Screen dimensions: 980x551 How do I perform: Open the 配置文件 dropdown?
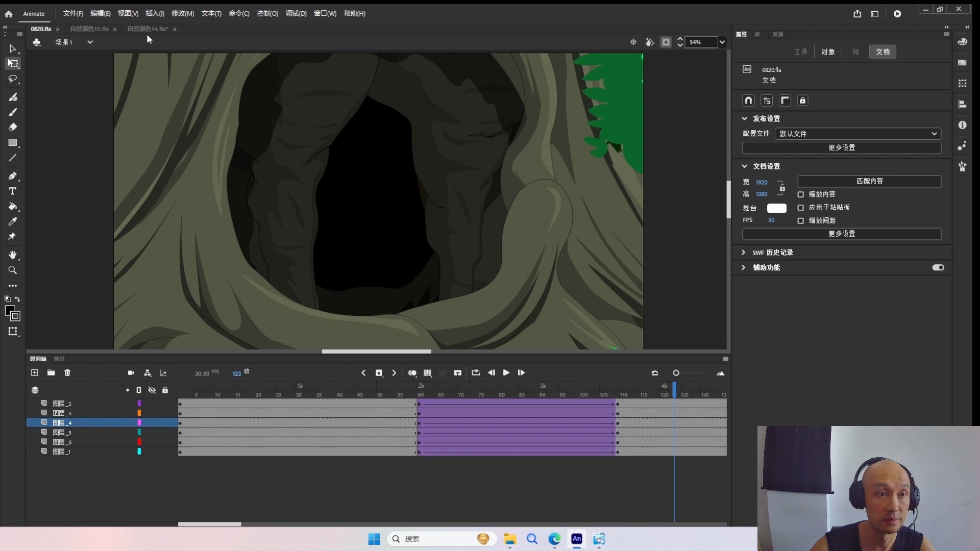pyautogui.click(x=857, y=134)
